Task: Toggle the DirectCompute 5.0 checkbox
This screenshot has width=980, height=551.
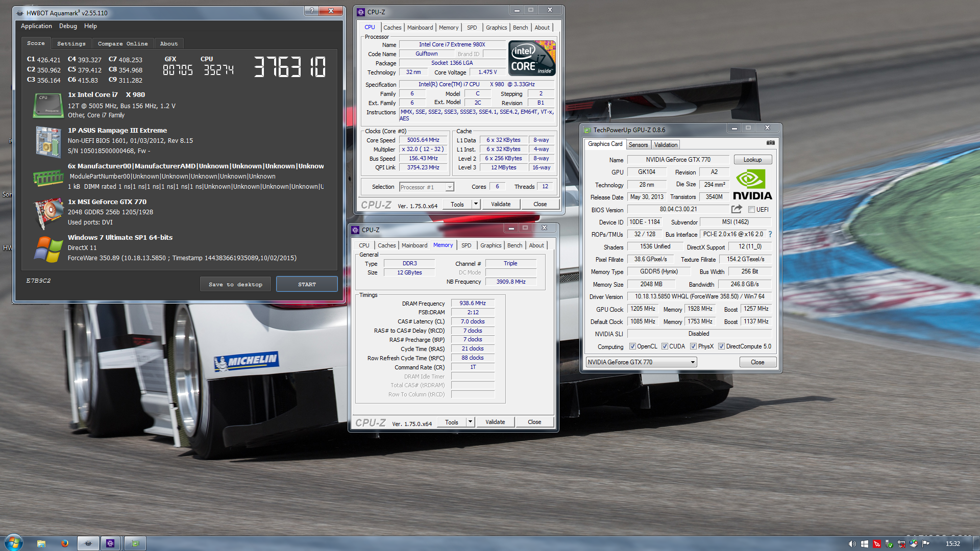Action: (x=721, y=346)
